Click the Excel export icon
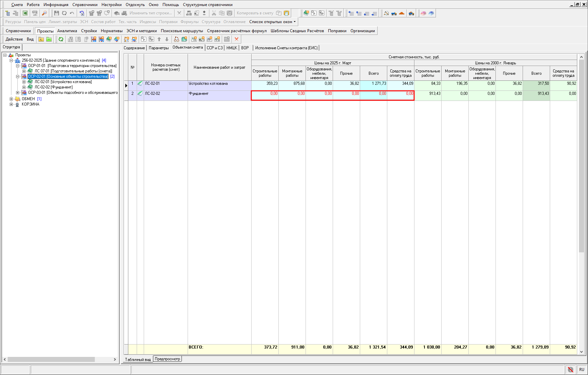588x375 pixels. click(25, 13)
